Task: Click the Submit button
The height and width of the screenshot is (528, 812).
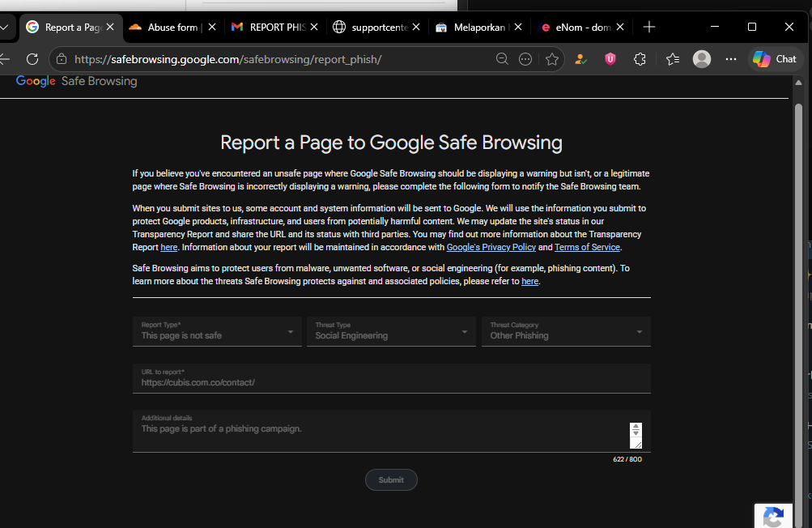Action: click(x=391, y=479)
